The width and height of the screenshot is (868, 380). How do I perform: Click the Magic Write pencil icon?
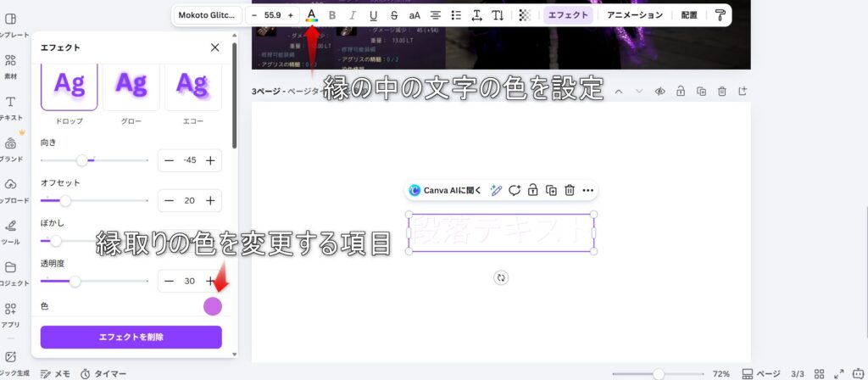[496, 191]
